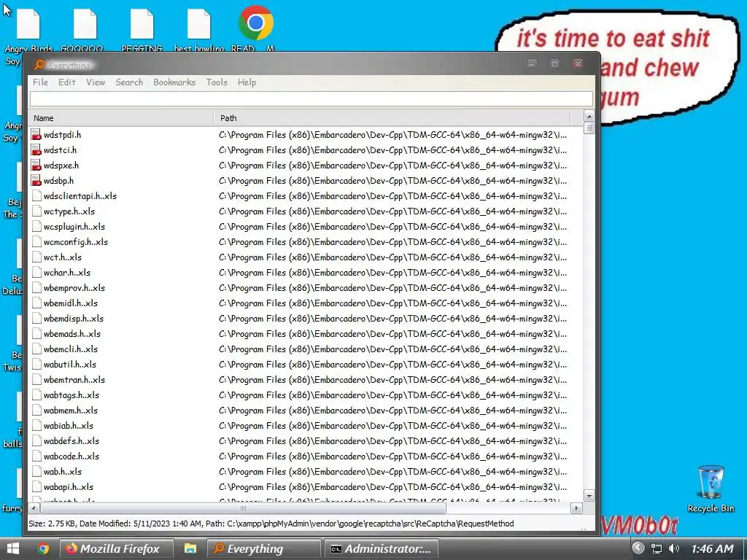This screenshot has width=747, height=560.
Task: Select the wdstpdi.h file icon
Action: pos(36,135)
